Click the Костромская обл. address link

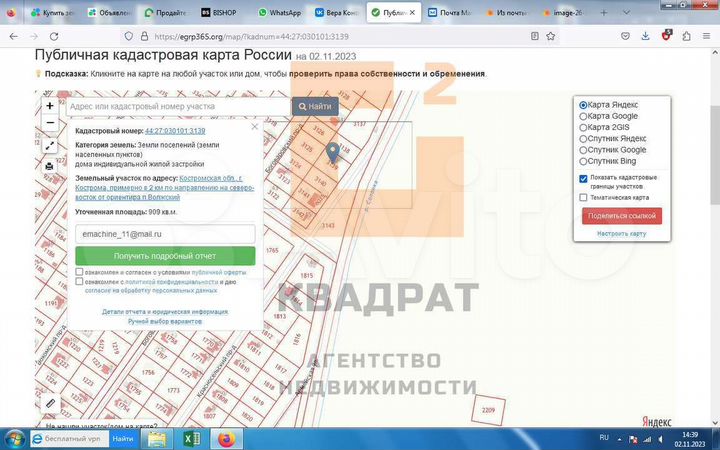[165, 188]
